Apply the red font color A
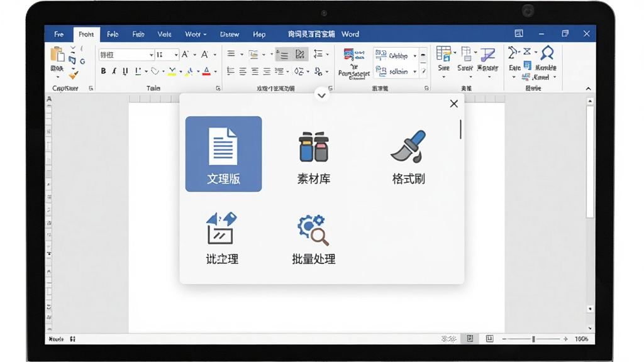The image size is (644, 362). pyautogui.click(x=207, y=72)
